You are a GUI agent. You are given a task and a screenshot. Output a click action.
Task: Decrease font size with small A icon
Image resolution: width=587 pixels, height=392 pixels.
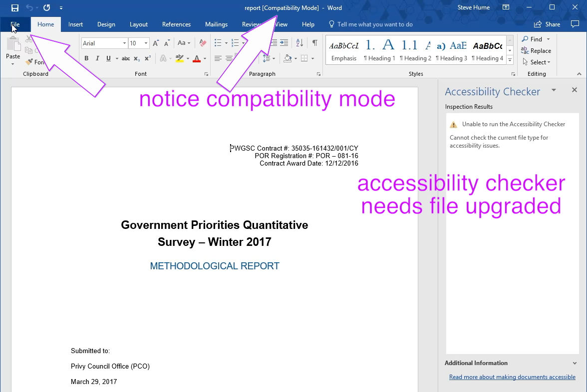click(167, 43)
